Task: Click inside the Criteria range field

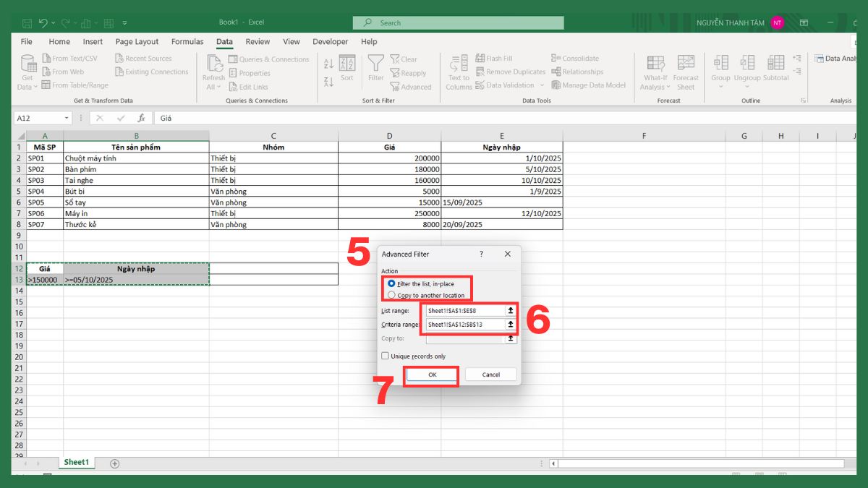Action: pyautogui.click(x=463, y=324)
